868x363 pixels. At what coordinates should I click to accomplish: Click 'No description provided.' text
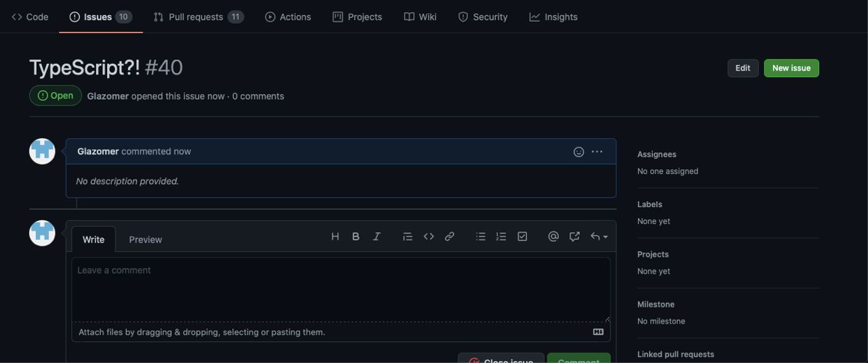point(127,181)
